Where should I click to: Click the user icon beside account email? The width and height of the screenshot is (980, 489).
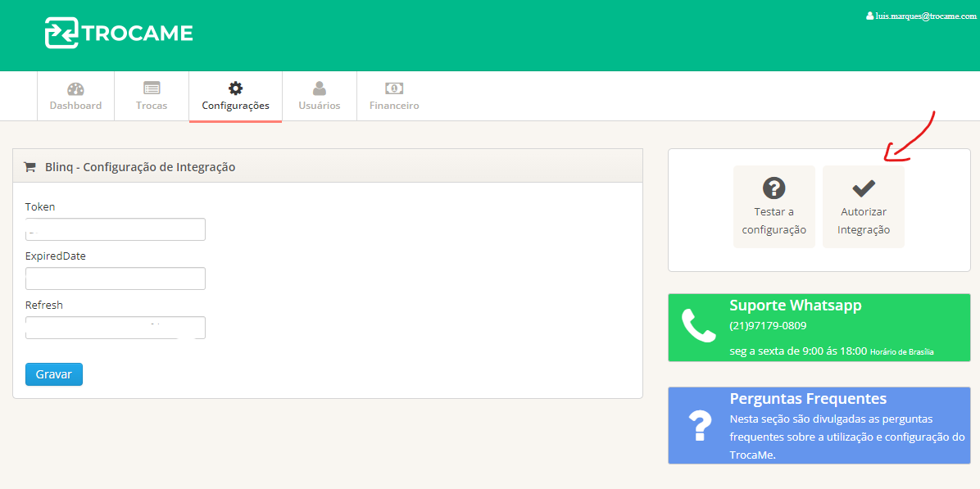tap(869, 16)
